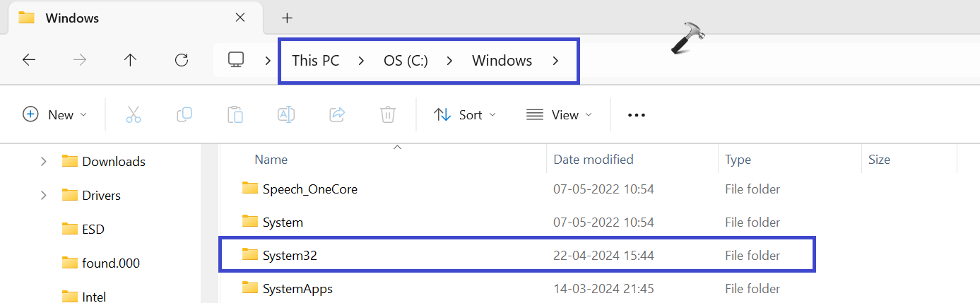The width and height of the screenshot is (980, 303).
Task: Click the Rename icon in the toolbar
Action: (x=286, y=114)
